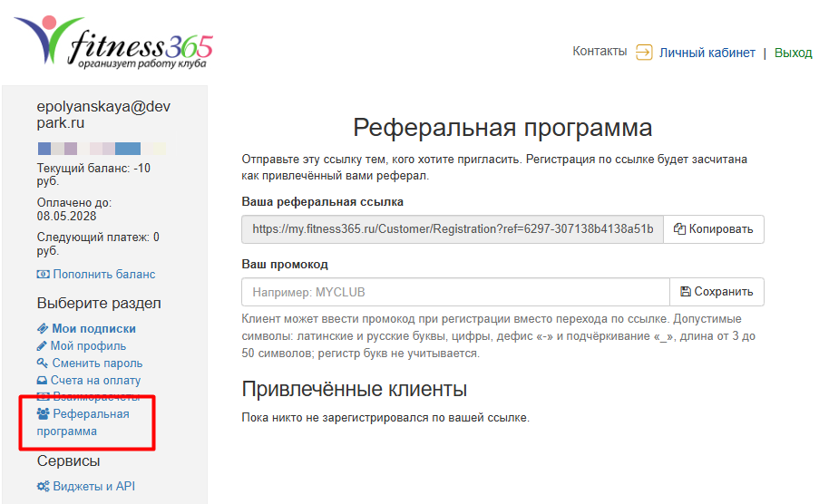
Task: Click the Текущий баланс: -10 руб. text
Action: pos(93,174)
